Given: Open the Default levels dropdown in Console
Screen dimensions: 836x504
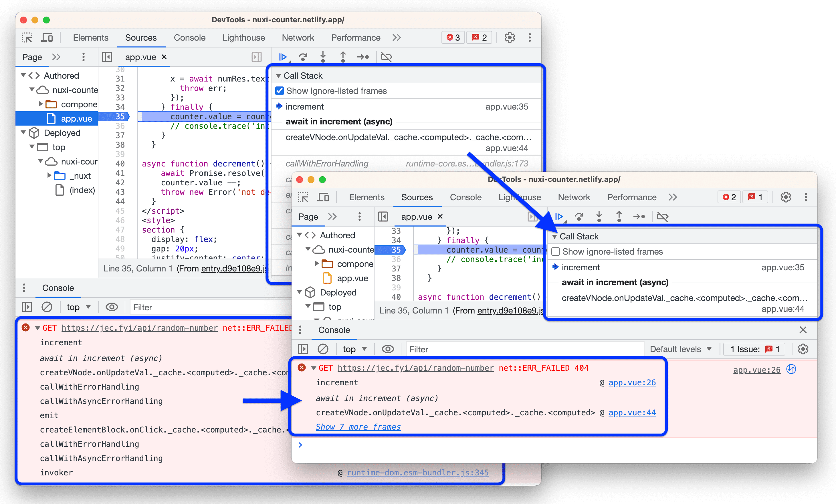Looking at the screenshot, I should pyautogui.click(x=680, y=348).
